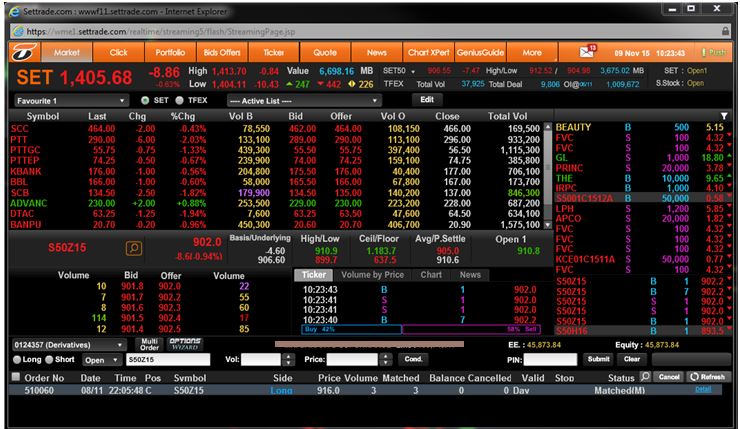Click the Refresh orders button

708,377
